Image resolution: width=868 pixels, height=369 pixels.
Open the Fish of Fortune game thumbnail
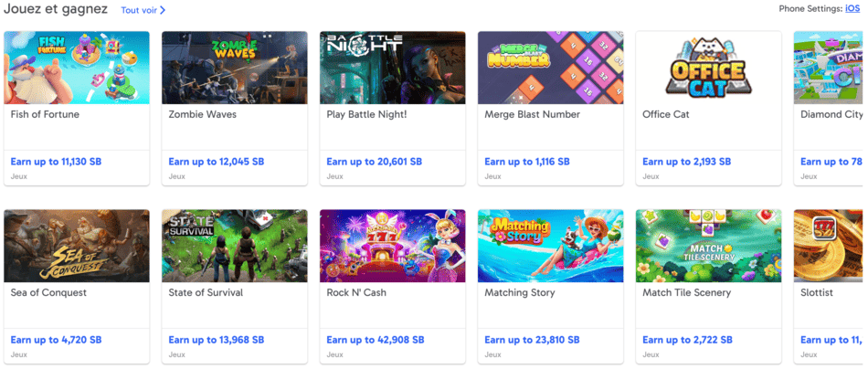[x=77, y=68]
